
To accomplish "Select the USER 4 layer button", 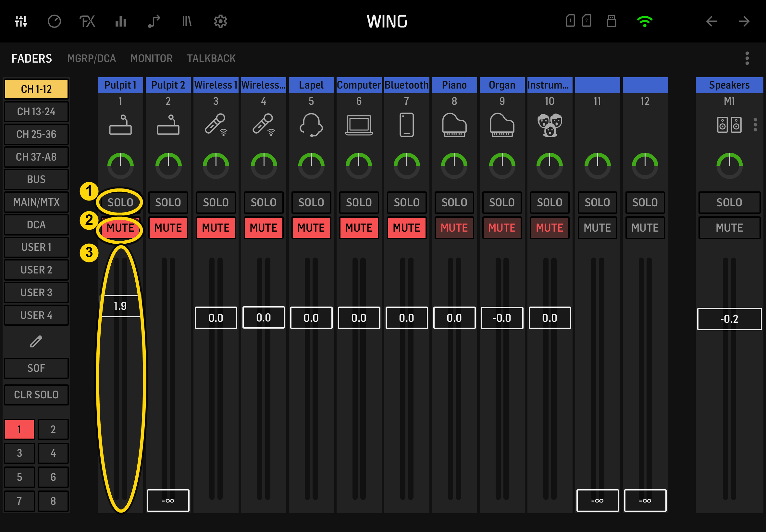I will (36, 315).
